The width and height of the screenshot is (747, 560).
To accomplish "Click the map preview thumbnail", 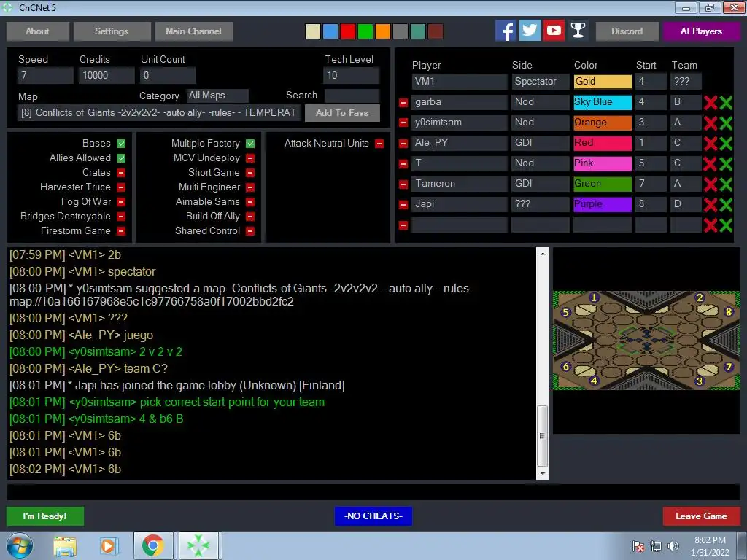I will (x=646, y=340).
